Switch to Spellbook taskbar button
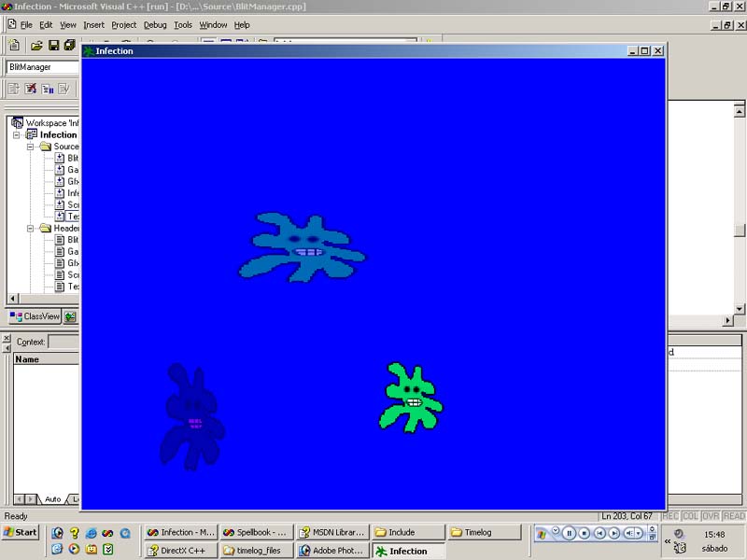This screenshot has height=560, width=747. point(257,532)
